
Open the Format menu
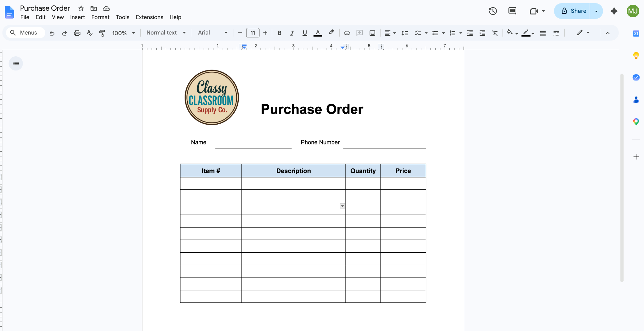(x=100, y=17)
